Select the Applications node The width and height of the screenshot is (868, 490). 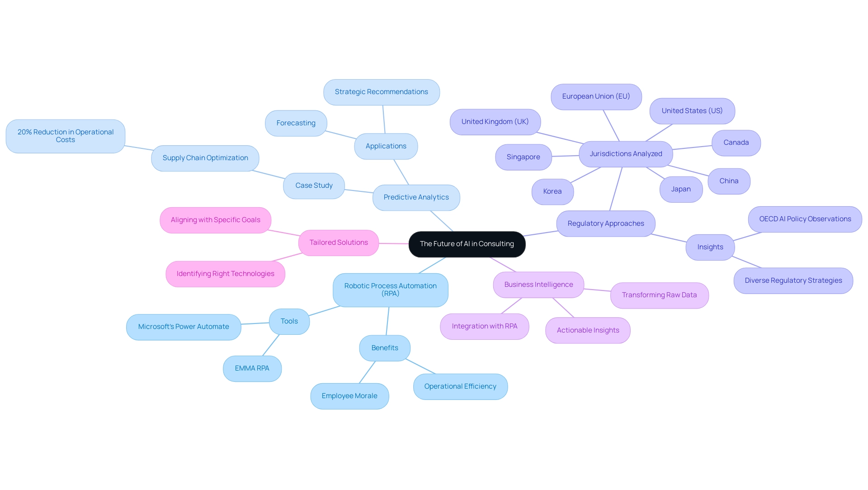[x=386, y=145]
